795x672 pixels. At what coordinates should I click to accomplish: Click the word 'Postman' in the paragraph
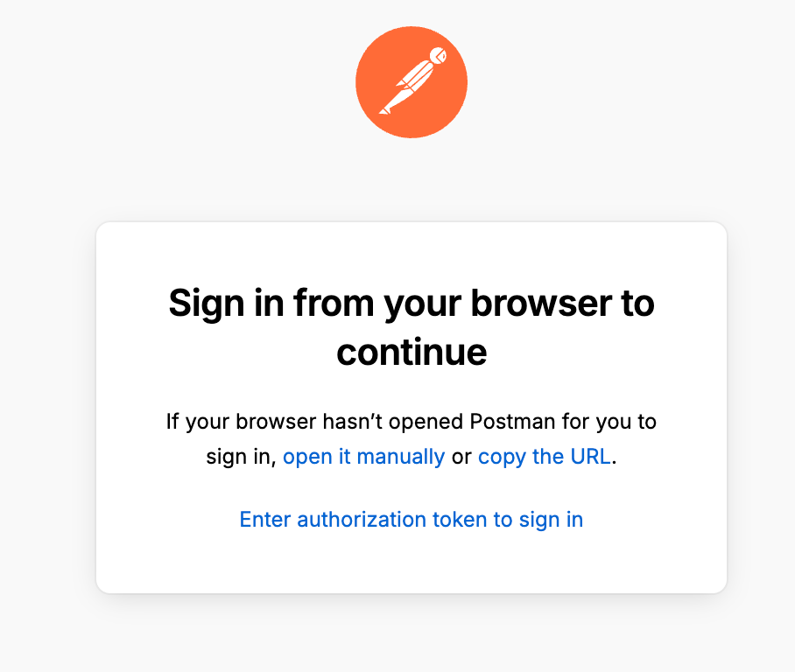click(512, 422)
